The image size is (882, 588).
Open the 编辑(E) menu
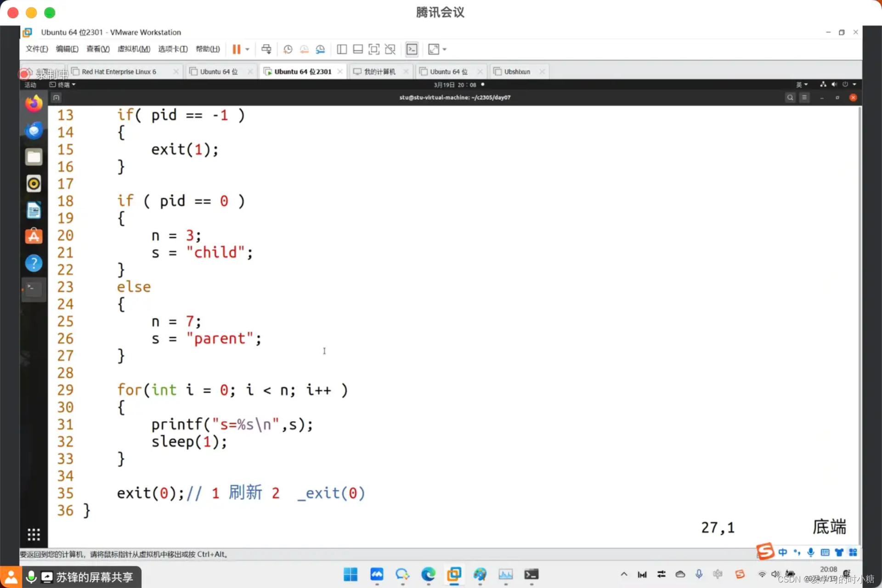[67, 49]
